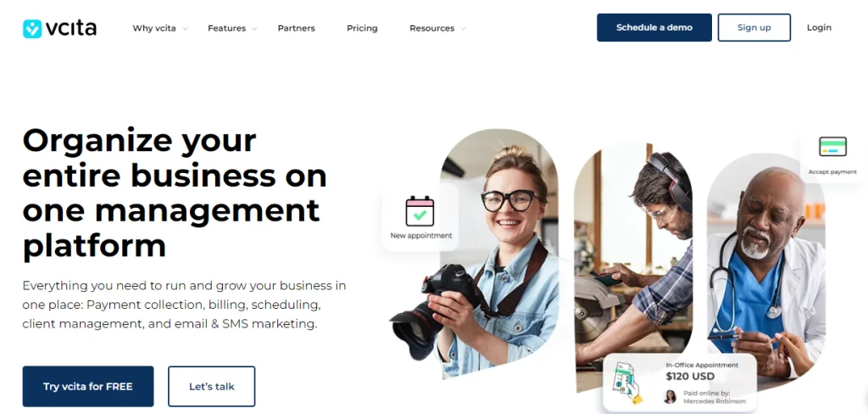The height and width of the screenshot is (414, 868).
Task: Click the invoice receipt icon in payment card
Action: pyautogui.click(x=626, y=383)
